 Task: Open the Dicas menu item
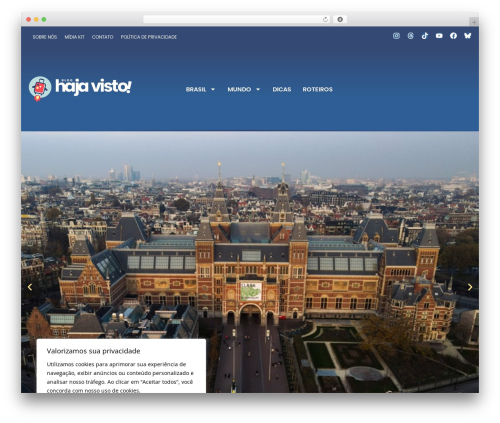click(x=282, y=89)
